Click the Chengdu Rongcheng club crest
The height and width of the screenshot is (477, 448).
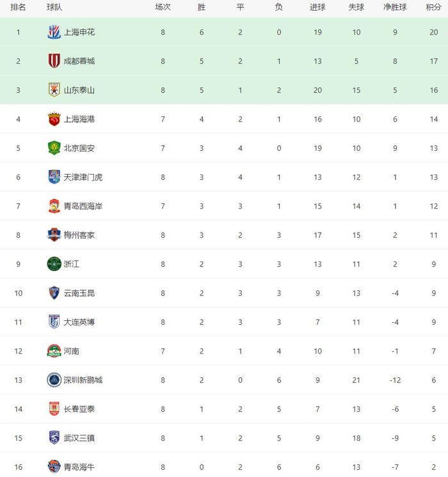click(x=54, y=61)
